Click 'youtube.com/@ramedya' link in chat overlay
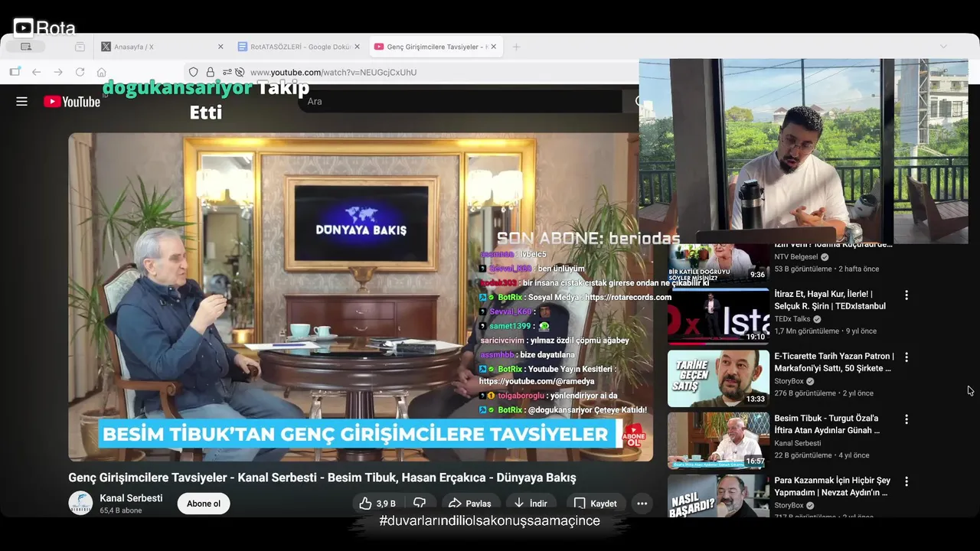980x551 pixels. [537, 381]
